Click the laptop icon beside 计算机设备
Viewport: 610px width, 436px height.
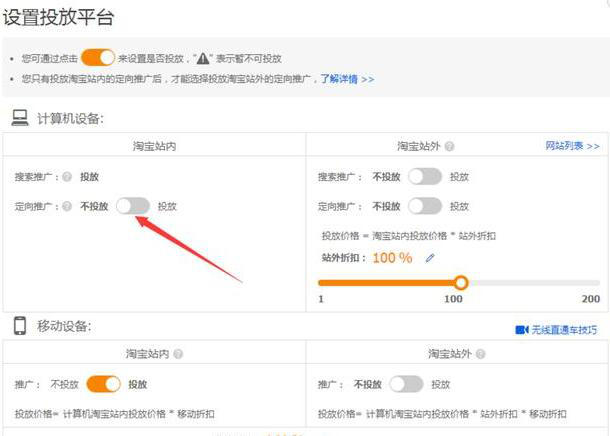coord(20,117)
